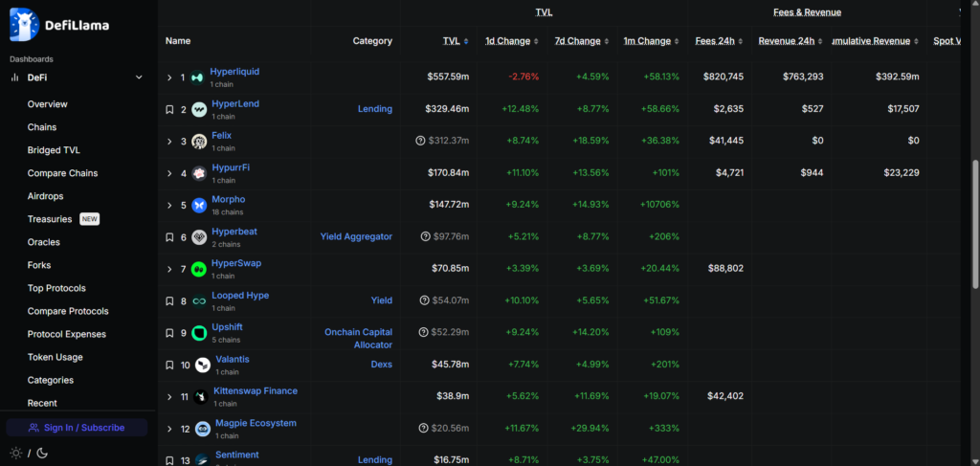The height and width of the screenshot is (466, 980).
Task: Expand the Magpie Ecosystem row
Action: click(168, 429)
